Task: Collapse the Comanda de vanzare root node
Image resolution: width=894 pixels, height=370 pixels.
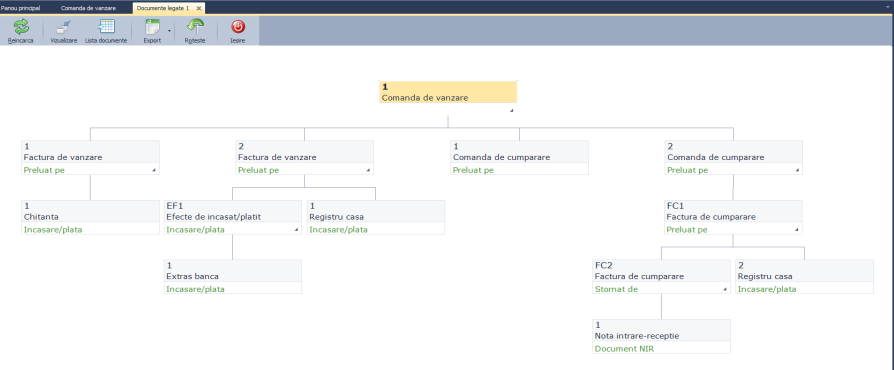Action: (511, 111)
